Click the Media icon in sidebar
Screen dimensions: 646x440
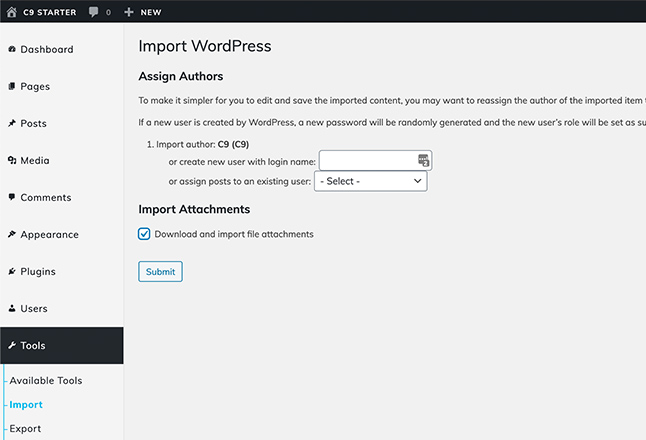point(12,160)
